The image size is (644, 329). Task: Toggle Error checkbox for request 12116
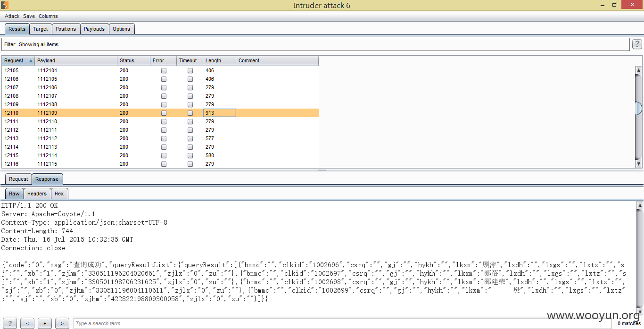coord(164,164)
